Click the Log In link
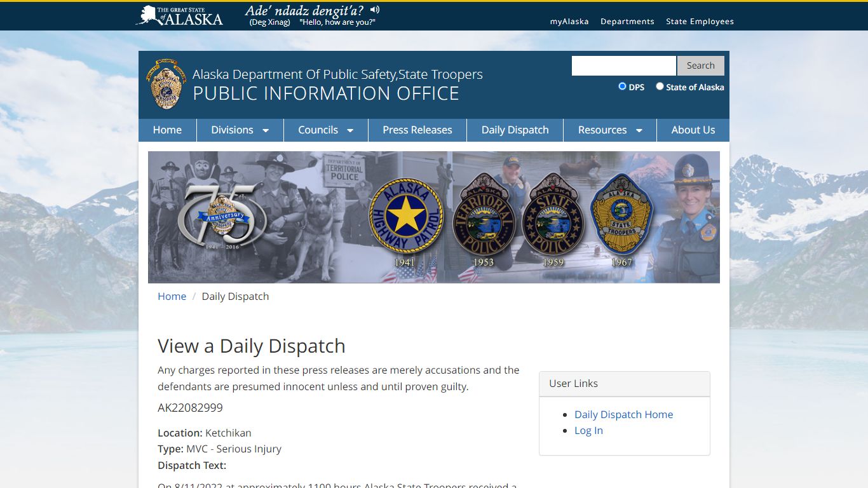Viewport: 868px width, 488px height. (588, 430)
